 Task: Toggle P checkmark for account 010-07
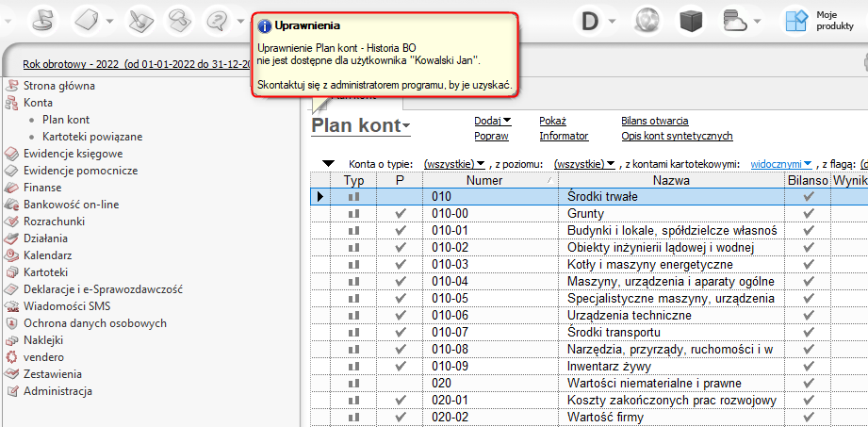tap(400, 333)
